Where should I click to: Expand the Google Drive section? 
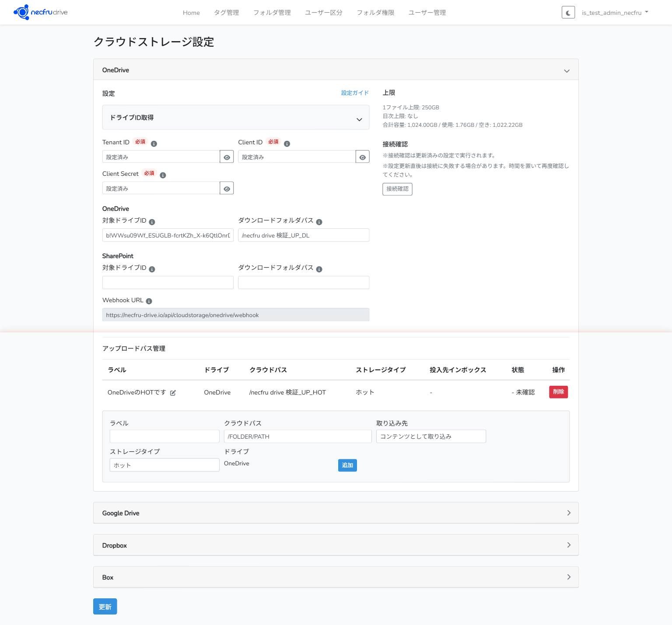pyautogui.click(x=336, y=513)
